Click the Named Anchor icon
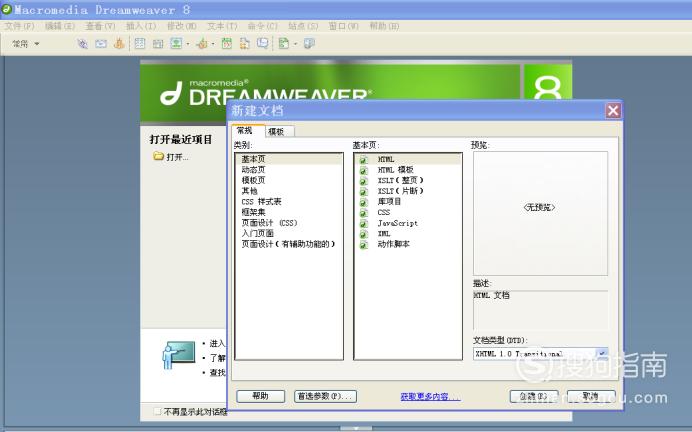 [x=119, y=43]
